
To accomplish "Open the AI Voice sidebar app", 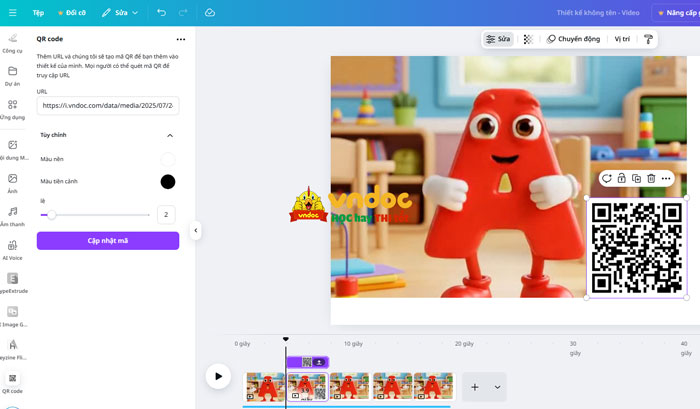I will click(13, 249).
